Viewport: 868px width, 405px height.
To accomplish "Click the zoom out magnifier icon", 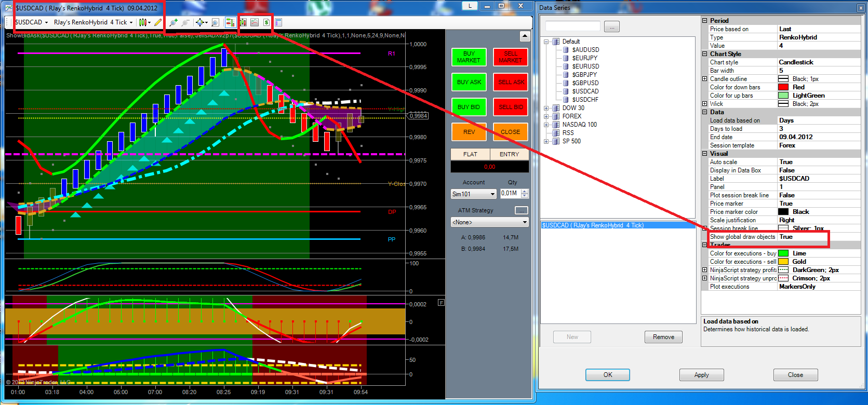I will (x=185, y=22).
